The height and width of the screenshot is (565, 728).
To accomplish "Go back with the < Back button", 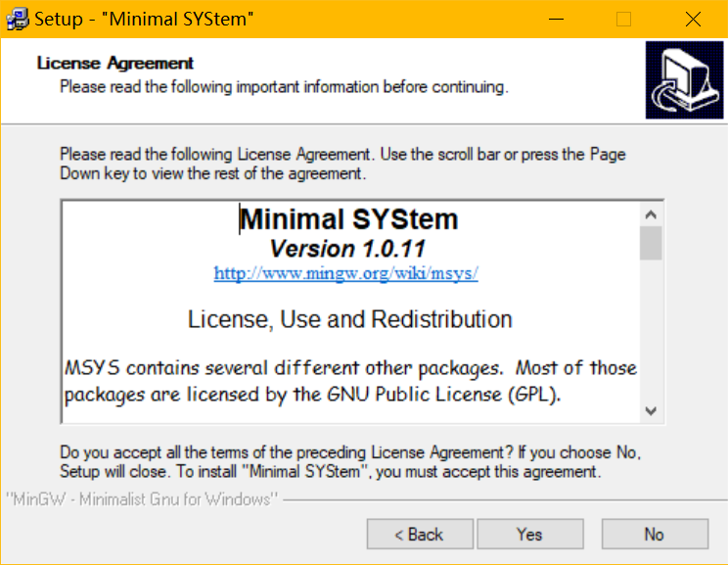I will pos(419,535).
